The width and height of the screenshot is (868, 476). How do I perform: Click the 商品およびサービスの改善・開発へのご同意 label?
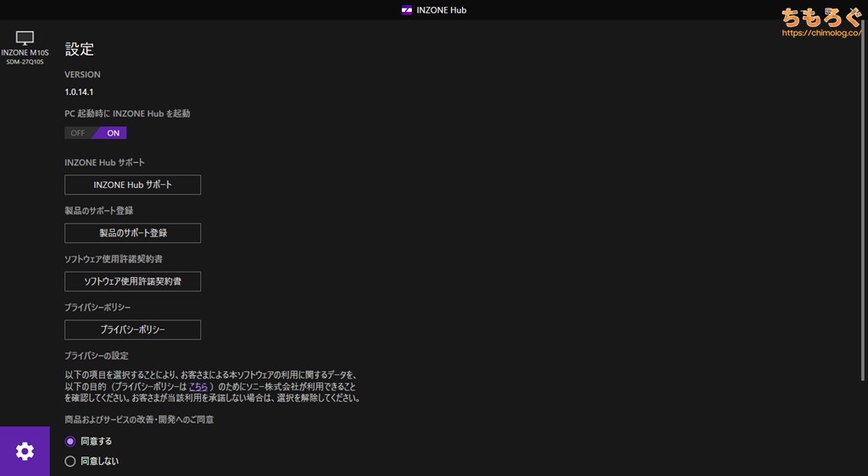pos(139,419)
